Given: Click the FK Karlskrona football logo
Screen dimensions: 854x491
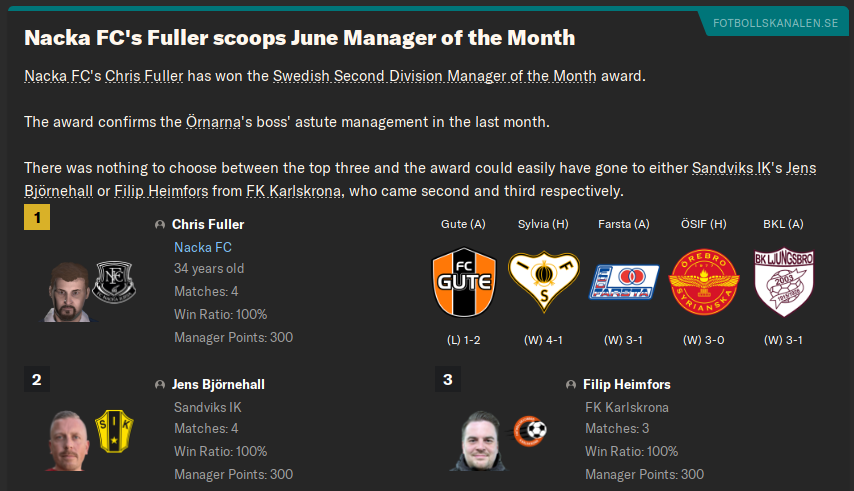Looking at the screenshot, I should (530, 430).
